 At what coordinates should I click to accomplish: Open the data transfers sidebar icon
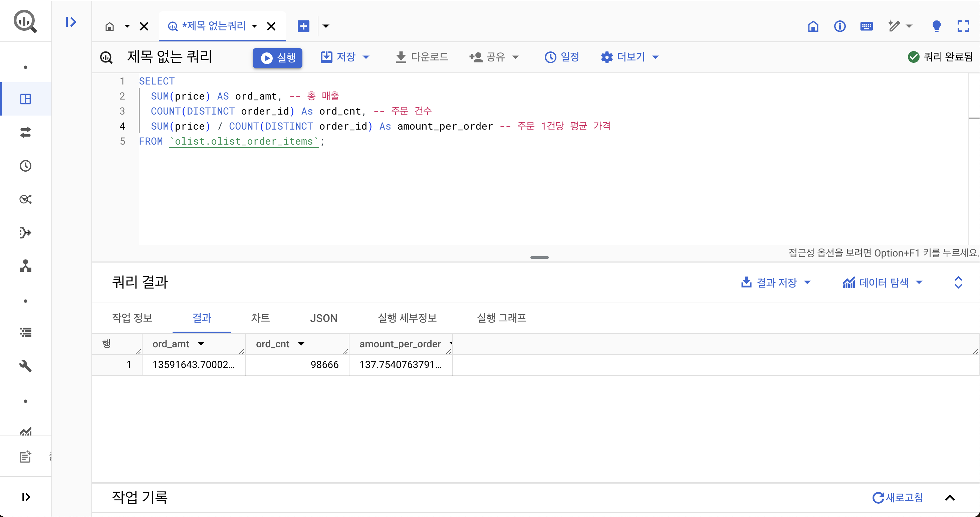point(25,132)
